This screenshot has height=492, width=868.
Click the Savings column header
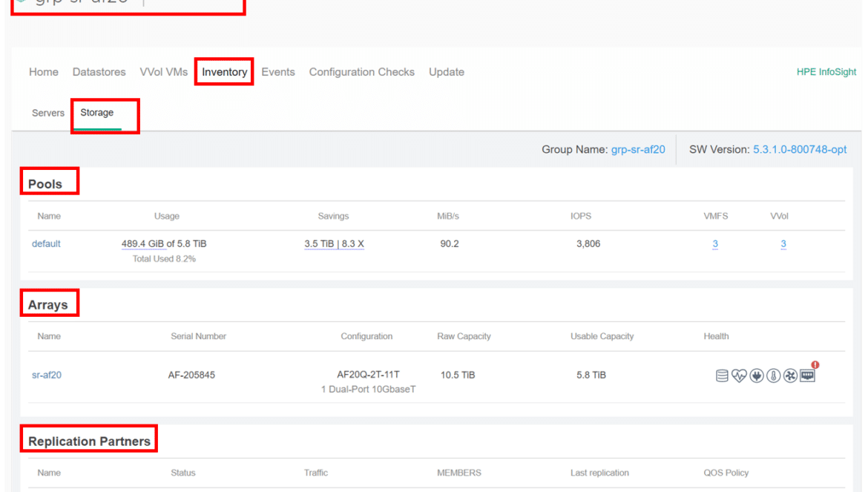(333, 216)
